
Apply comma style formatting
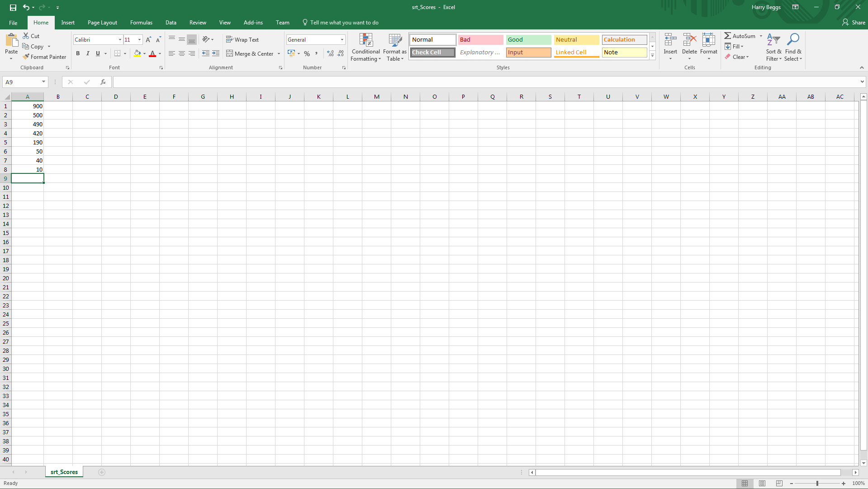[x=317, y=53]
